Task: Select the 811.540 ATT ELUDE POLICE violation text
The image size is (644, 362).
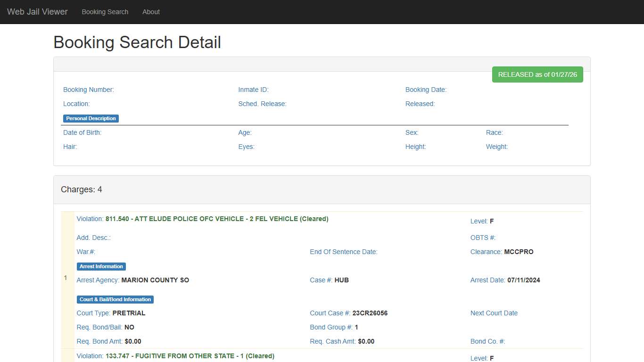Action: [216, 219]
